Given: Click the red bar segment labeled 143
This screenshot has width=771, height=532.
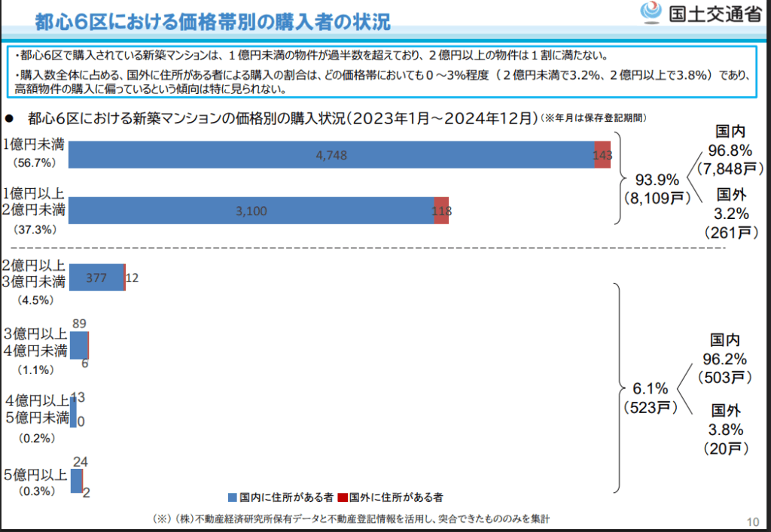Looking at the screenshot, I should tap(602, 155).
